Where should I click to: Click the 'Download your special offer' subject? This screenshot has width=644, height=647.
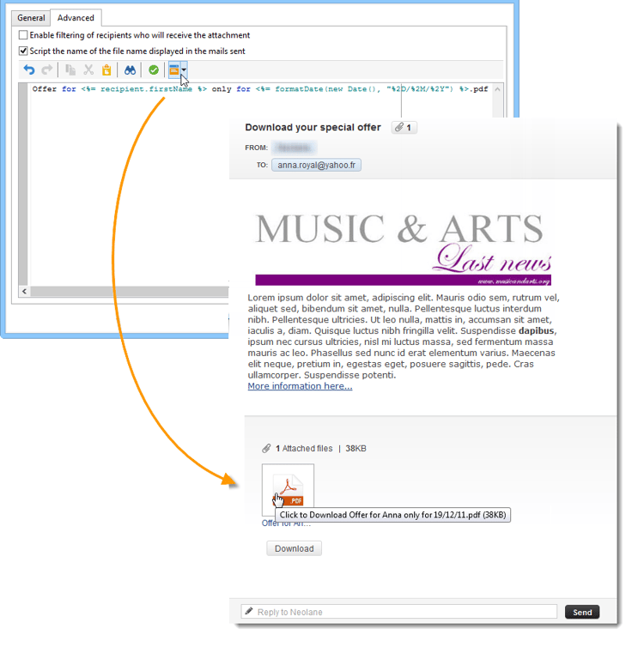pos(313,127)
